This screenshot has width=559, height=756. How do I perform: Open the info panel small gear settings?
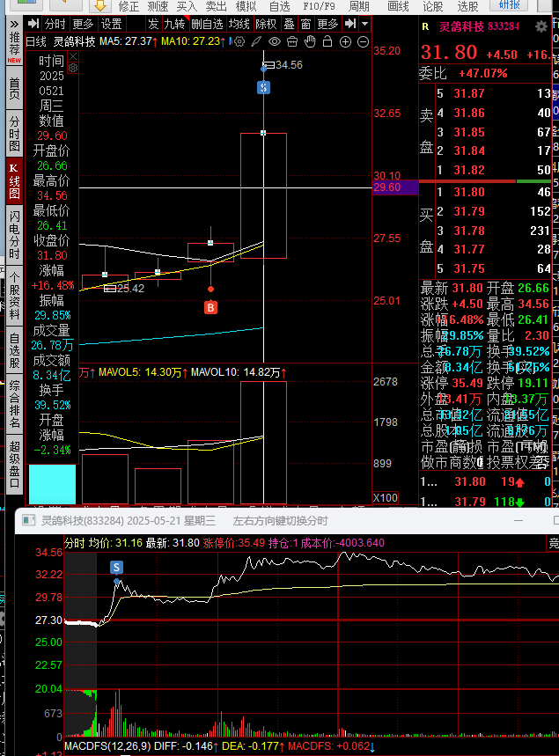click(73, 68)
